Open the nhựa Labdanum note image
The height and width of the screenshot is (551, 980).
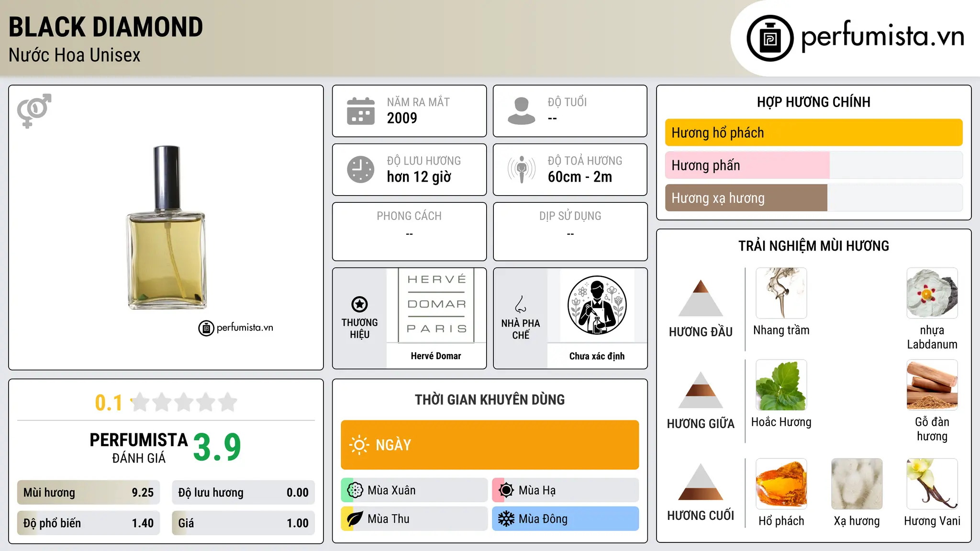pos(932,293)
